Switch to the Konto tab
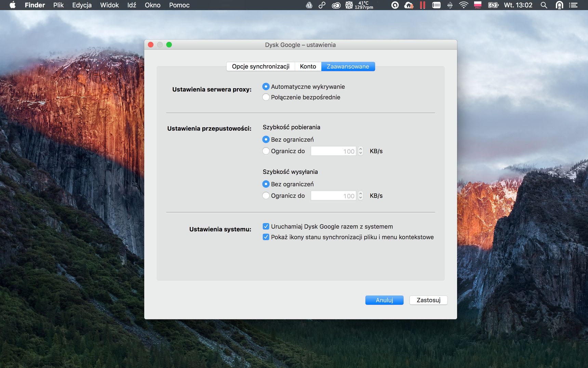This screenshot has height=368, width=588. point(308,66)
